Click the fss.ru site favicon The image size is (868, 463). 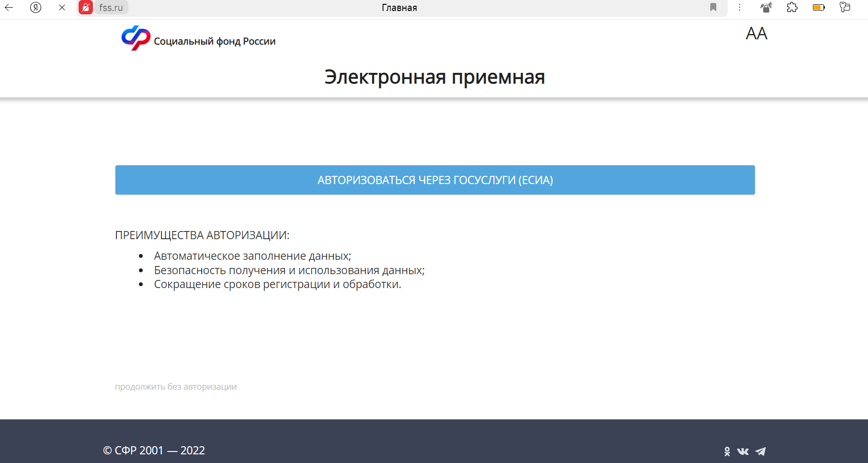(x=86, y=7)
